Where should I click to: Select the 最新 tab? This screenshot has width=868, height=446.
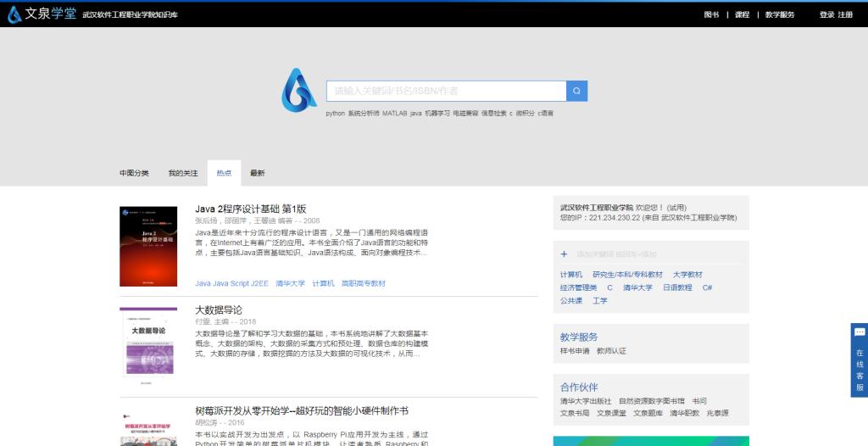257,173
